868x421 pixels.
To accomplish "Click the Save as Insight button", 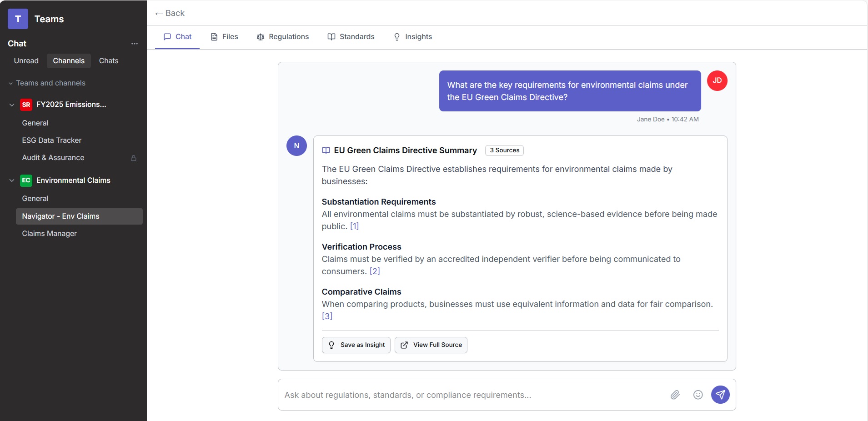I will (x=356, y=345).
